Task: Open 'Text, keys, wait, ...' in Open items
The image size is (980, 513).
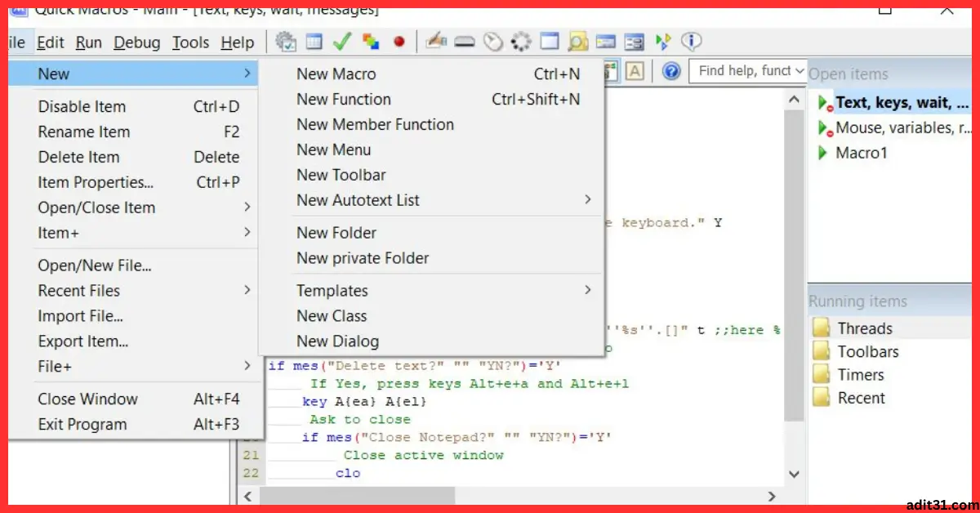Action: tap(902, 103)
